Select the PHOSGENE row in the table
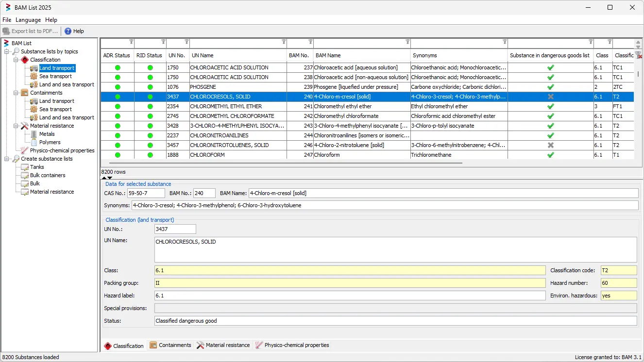The image size is (644, 362). (x=367, y=87)
